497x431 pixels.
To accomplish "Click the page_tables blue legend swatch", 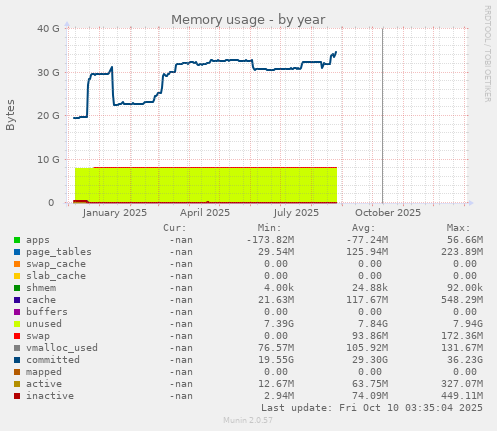I will 17,252.
